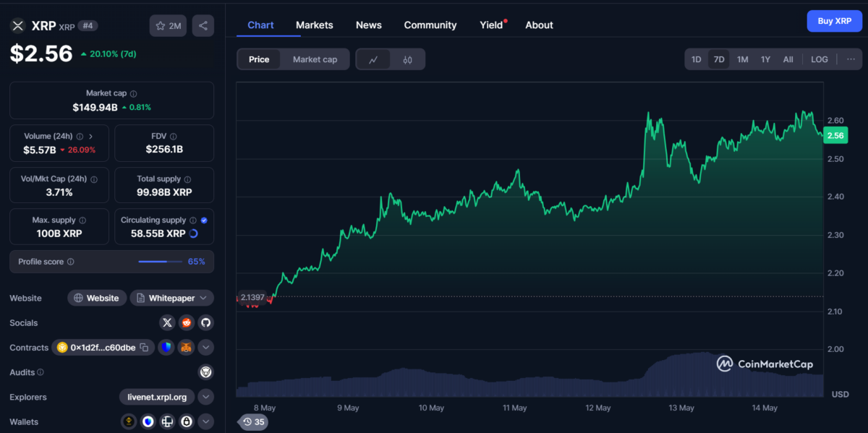Switch chart to Market cap view
The height and width of the screenshot is (433, 868).
(315, 59)
